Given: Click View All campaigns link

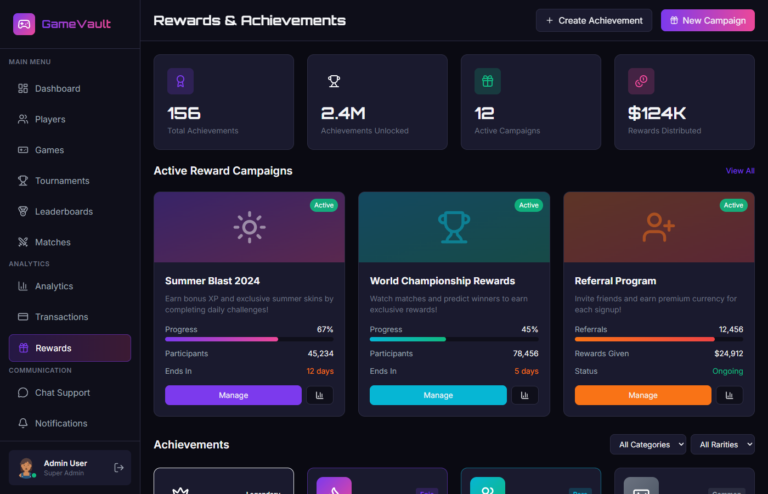Looking at the screenshot, I should click(x=740, y=171).
